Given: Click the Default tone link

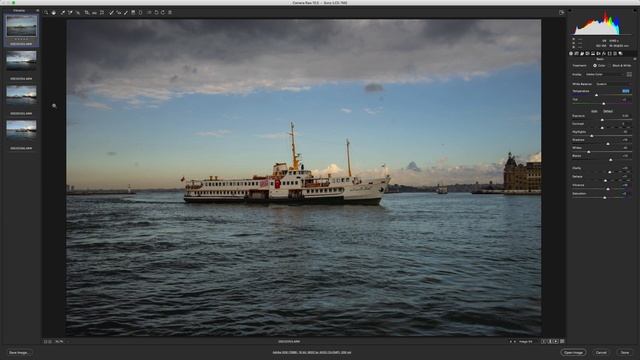Looking at the screenshot, I should pyautogui.click(x=608, y=111).
